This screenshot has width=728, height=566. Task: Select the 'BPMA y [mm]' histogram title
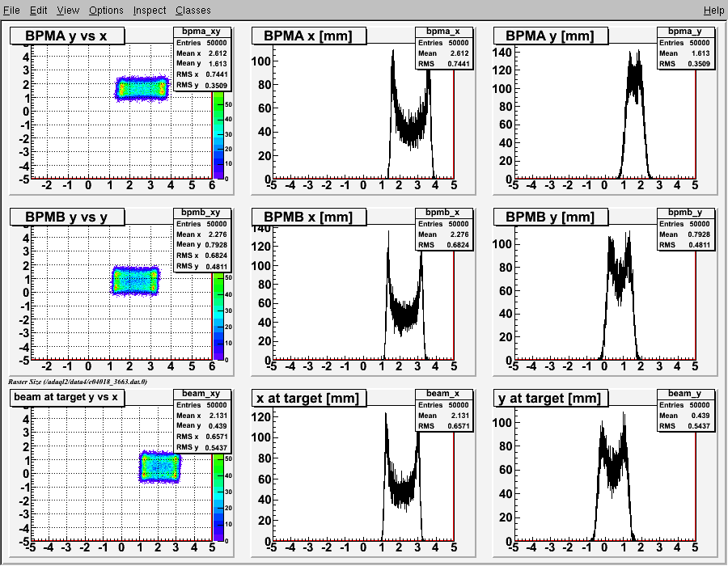551,36
